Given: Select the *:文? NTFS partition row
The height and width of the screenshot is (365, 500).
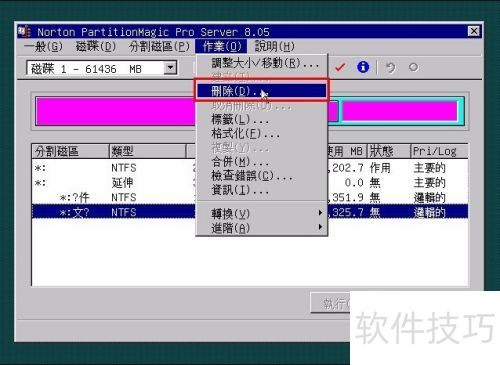Looking at the screenshot, I should (250, 212).
